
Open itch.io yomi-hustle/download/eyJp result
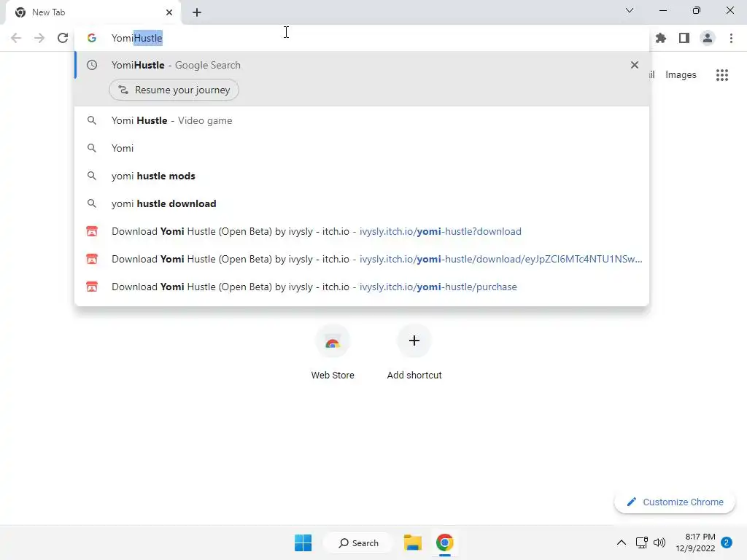click(x=362, y=259)
